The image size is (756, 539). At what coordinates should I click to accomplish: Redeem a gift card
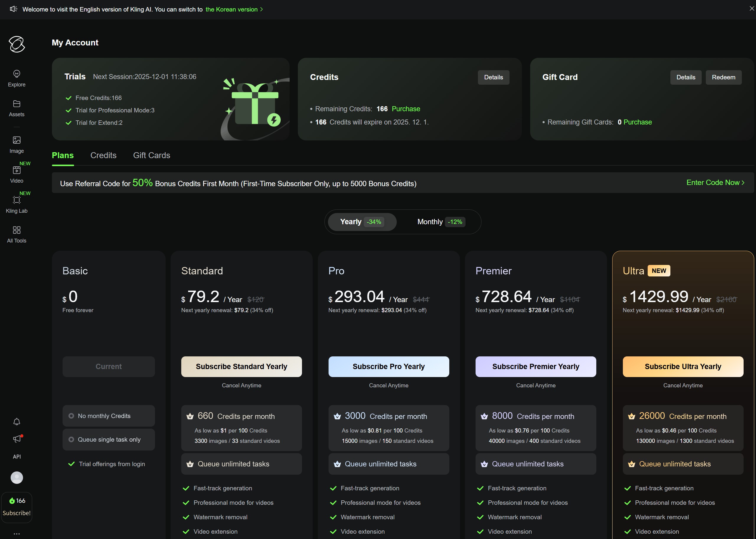pos(724,77)
